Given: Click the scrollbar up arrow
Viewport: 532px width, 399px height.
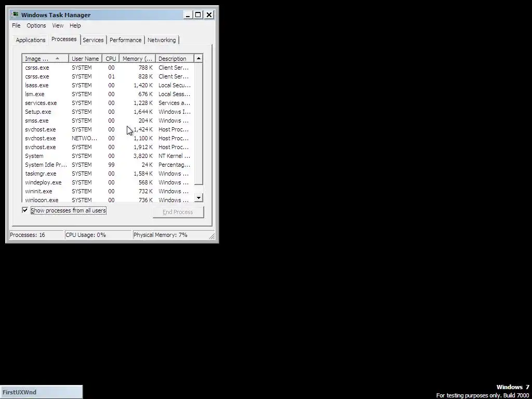Looking at the screenshot, I should click(198, 59).
